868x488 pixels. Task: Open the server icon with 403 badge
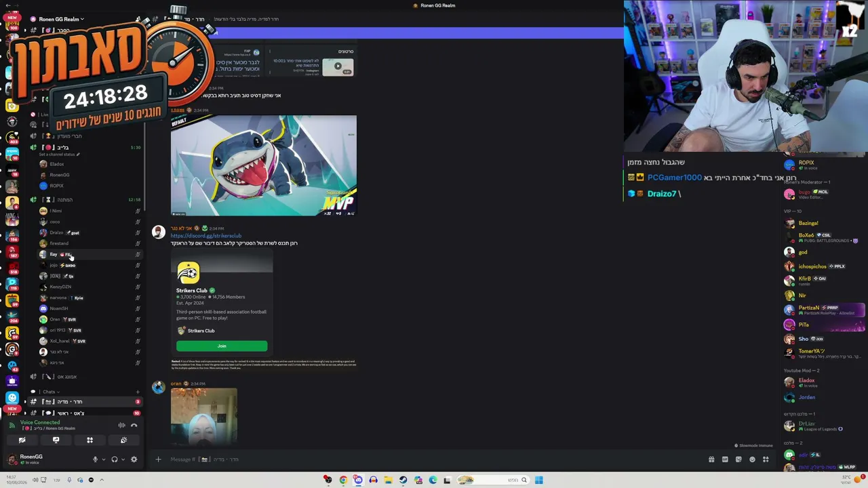point(12,138)
